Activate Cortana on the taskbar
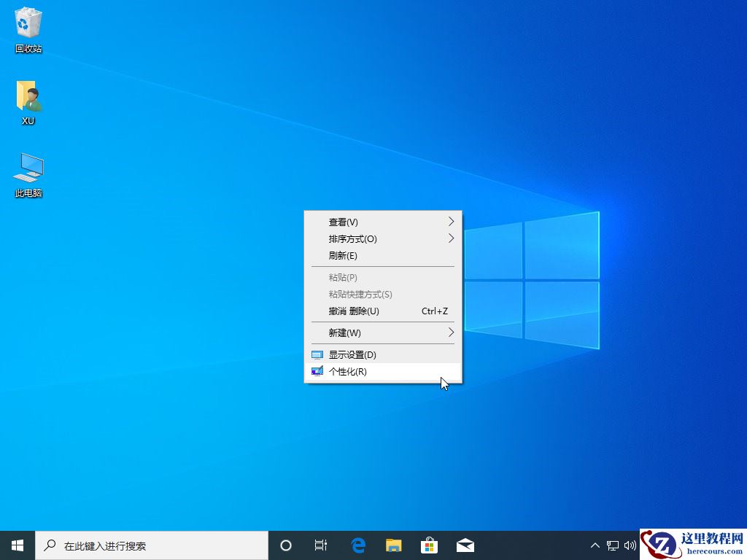 coord(285,545)
